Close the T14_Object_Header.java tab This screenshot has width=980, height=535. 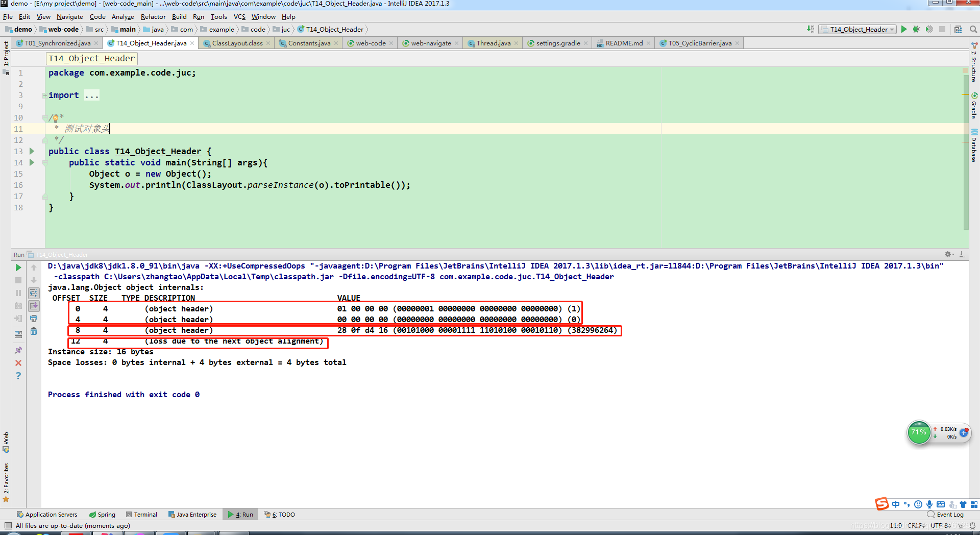coord(192,43)
